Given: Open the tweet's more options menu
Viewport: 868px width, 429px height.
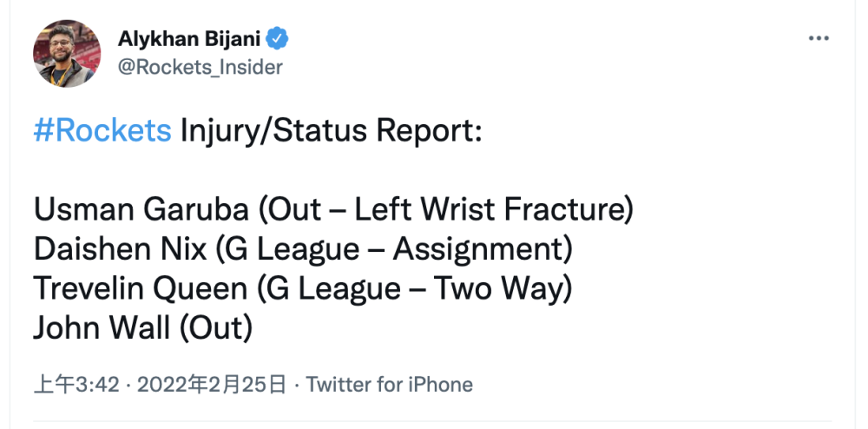Looking at the screenshot, I should pyautogui.click(x=819, y=38).
